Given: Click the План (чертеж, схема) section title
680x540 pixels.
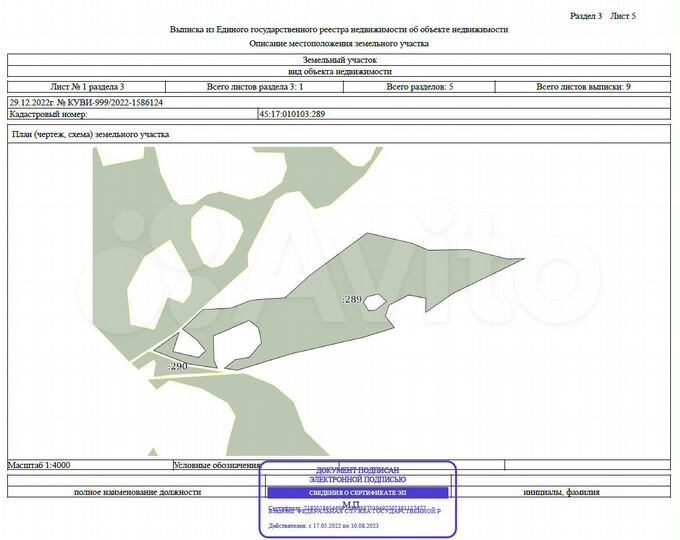Looking at the screenshot, I should (91, 134).
